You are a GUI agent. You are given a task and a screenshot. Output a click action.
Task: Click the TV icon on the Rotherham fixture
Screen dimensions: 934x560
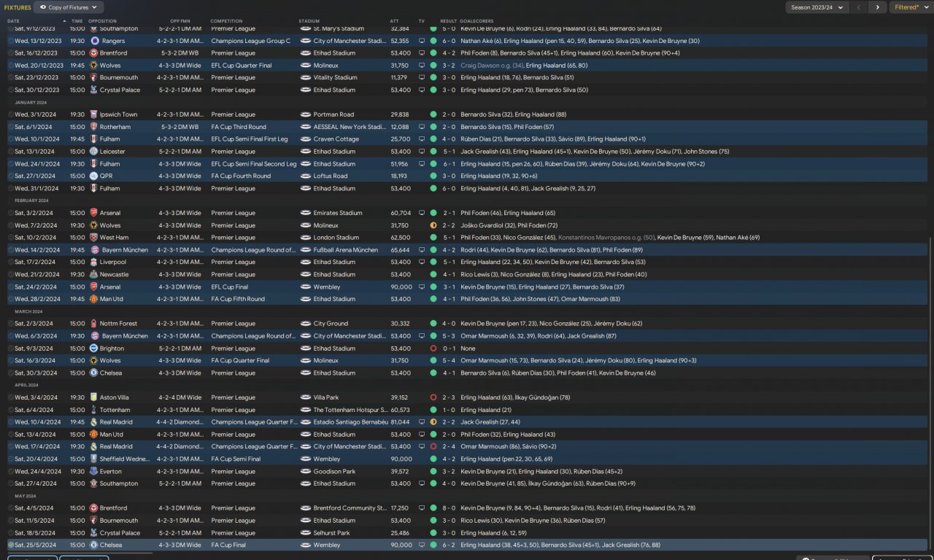[x=422, y=127]
